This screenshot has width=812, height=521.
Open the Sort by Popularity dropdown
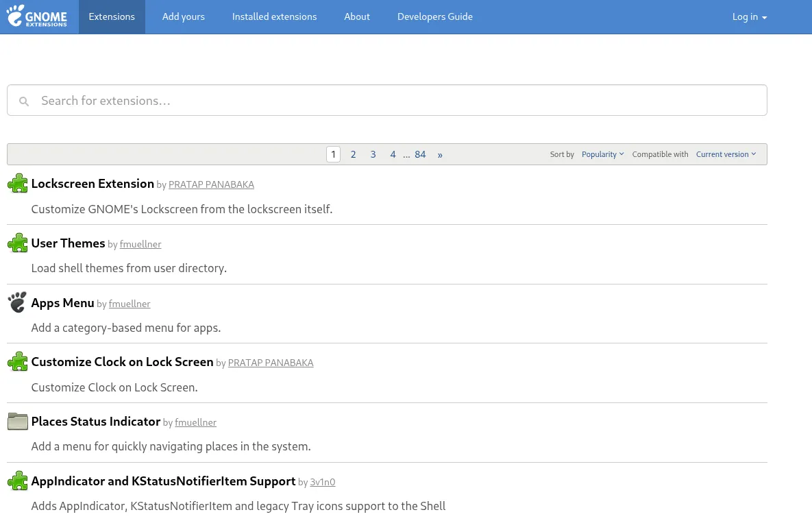(602, 154)
